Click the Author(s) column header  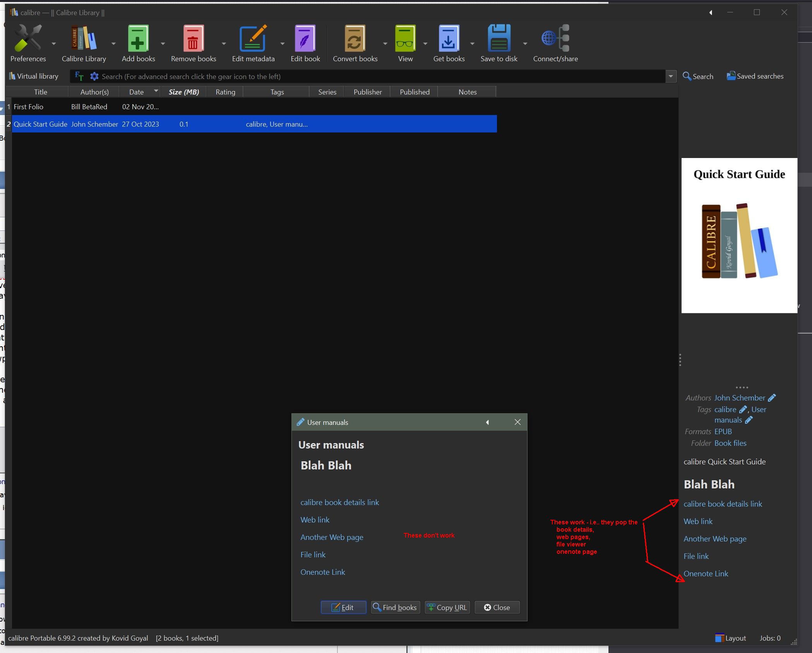[94, 92]
